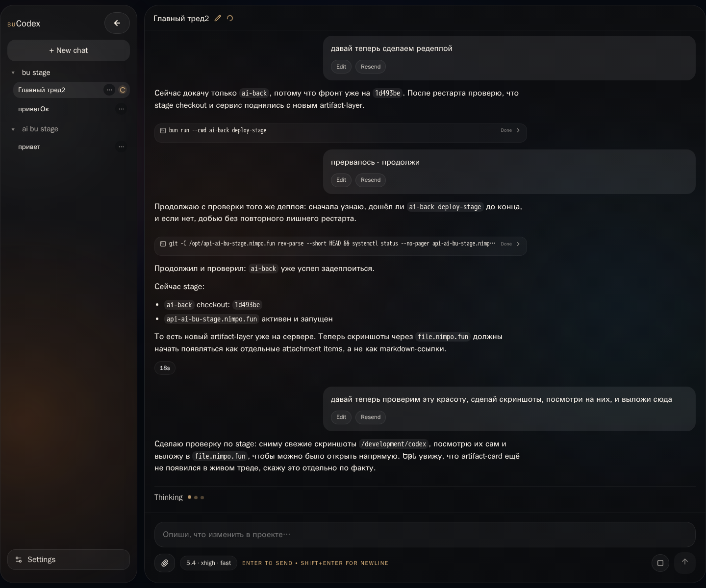The width and height of the screenshot is (706, 588).
Task: Expand the bun run deploy-stage command output
Action: [x=518, y=130]
